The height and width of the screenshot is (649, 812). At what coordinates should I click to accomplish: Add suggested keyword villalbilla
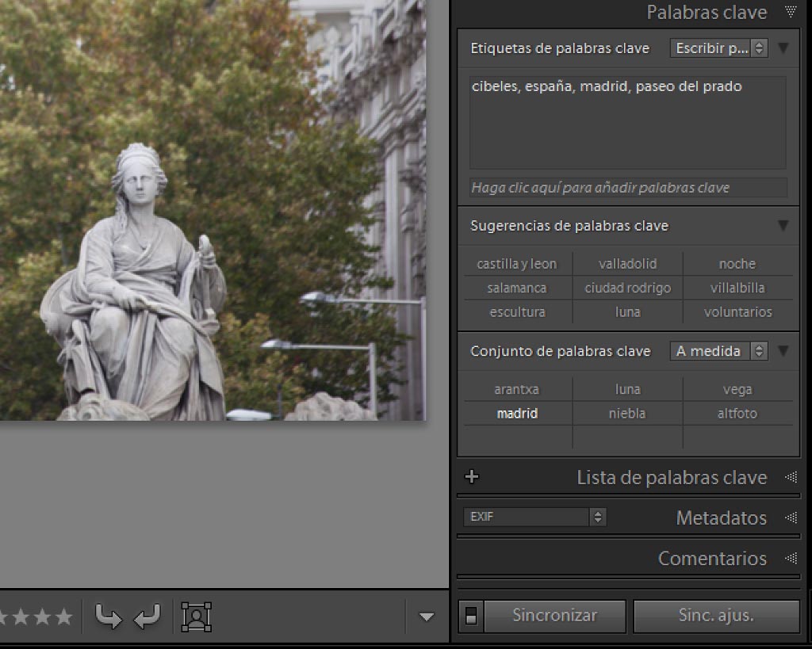[737, 288]
